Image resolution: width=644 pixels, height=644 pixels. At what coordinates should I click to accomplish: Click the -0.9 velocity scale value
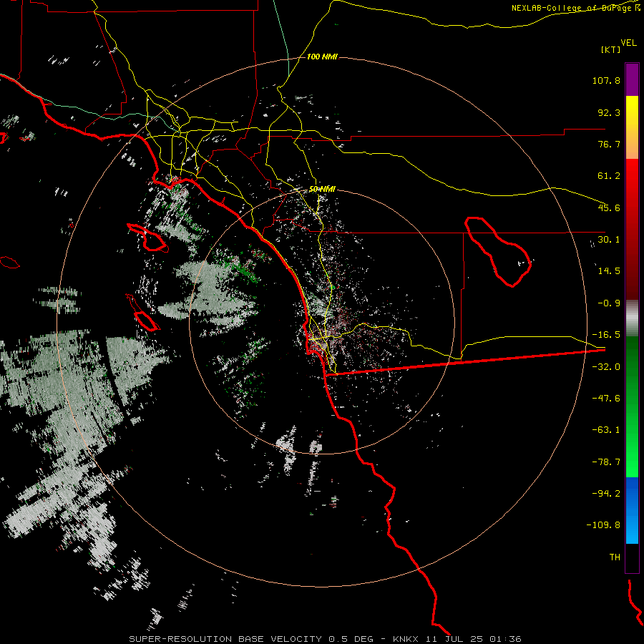coord(609,303)
